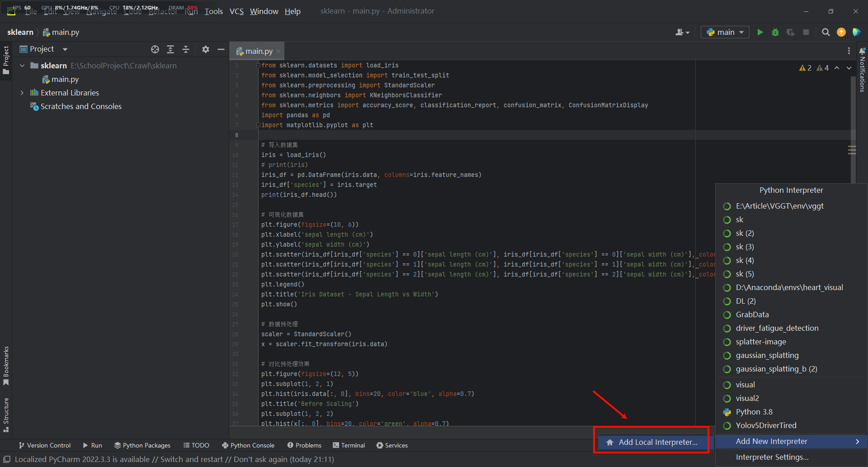Open the main run configuration dropdown
This screenshot has height=467, width=868.
click(x=725, y=32)
